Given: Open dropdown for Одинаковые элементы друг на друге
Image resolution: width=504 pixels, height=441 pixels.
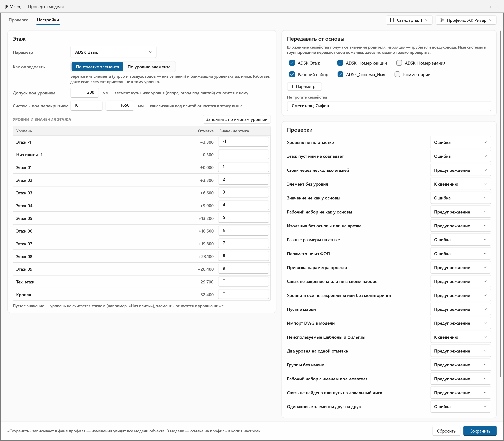Looking at the screenshot, I should click(461, 406).
